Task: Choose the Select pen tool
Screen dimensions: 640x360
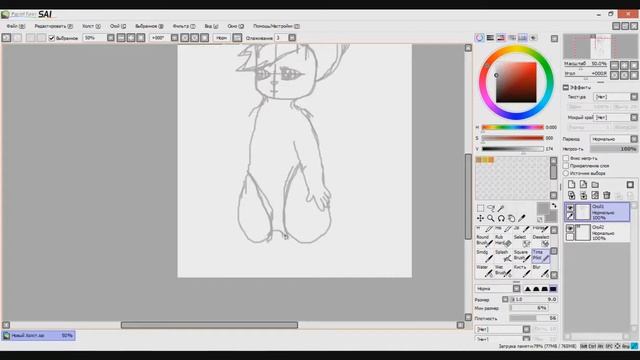Action: coord(522,240)
